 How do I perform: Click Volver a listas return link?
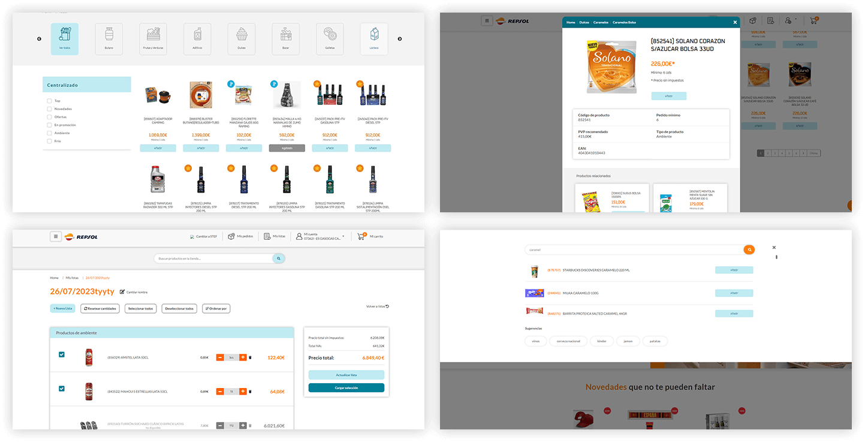click(x=378, y=306)
